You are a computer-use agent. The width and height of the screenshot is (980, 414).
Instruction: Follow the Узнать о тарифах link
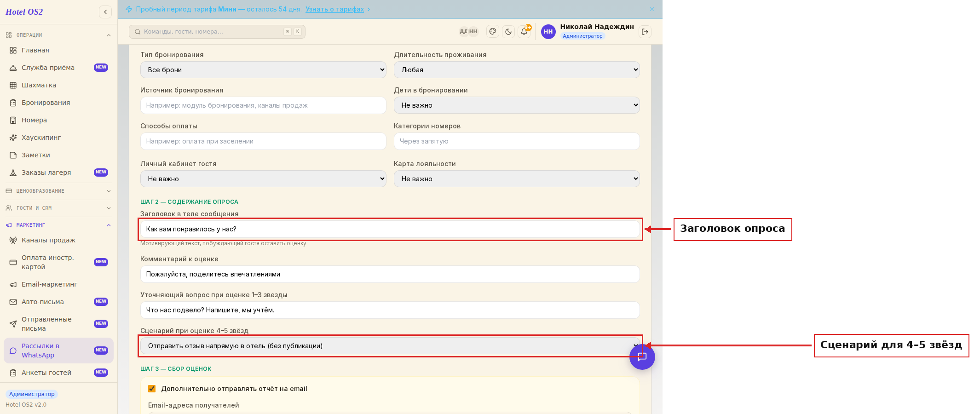(334, 9)
